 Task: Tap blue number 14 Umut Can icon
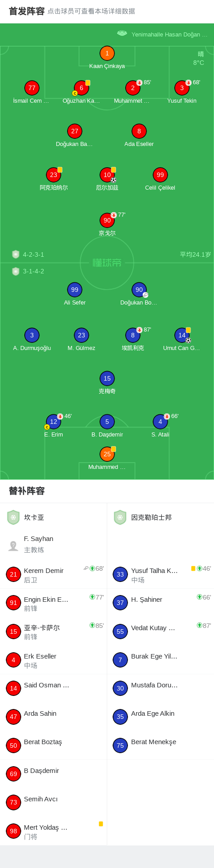[x=182, y=335]
